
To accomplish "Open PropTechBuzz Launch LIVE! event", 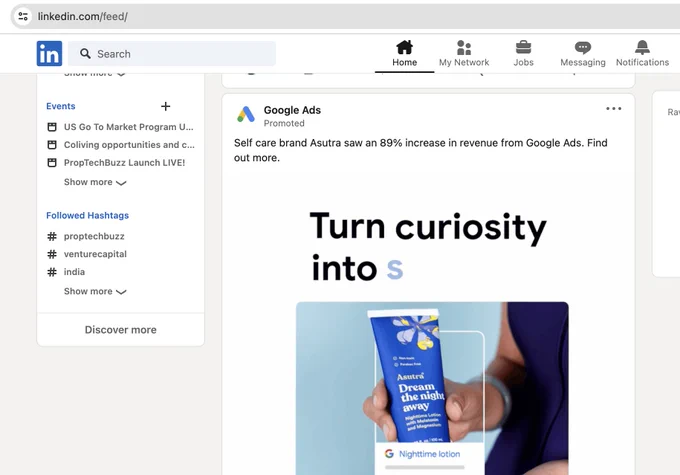I will [124, 162].
